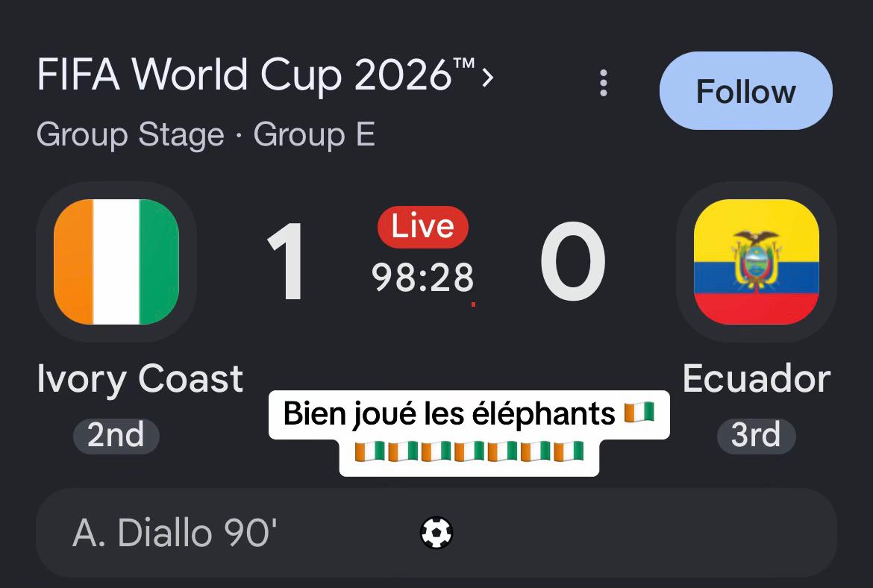Screen dimensions: 873x588
Task: Click the soccer ball goal icon
Action: point(436,533)
